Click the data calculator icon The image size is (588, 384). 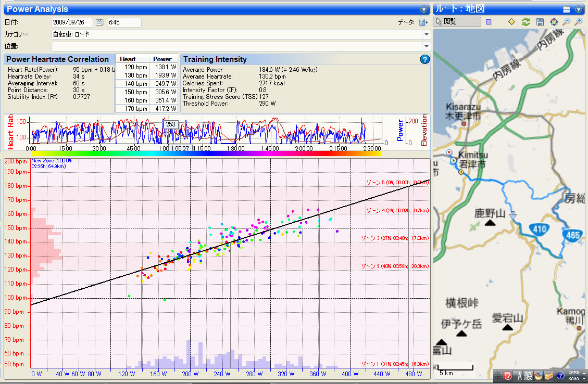click(x=423, y=22)
